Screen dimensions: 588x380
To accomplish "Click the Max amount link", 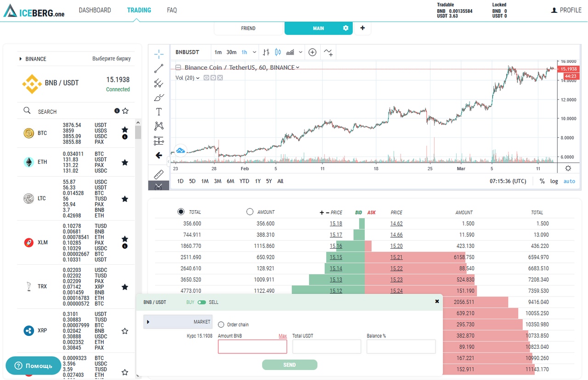I will coord(283,336).
